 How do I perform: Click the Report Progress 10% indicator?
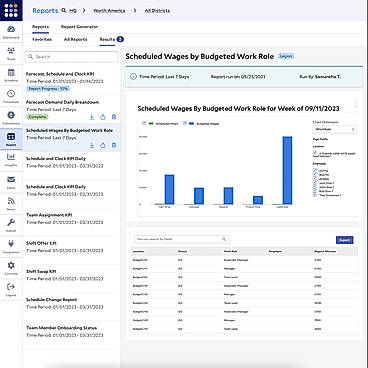tap(48, 89)
